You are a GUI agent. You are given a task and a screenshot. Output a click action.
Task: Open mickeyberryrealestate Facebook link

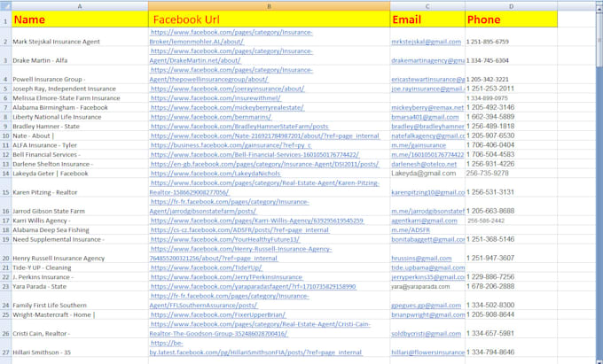[x=227, y=107]
